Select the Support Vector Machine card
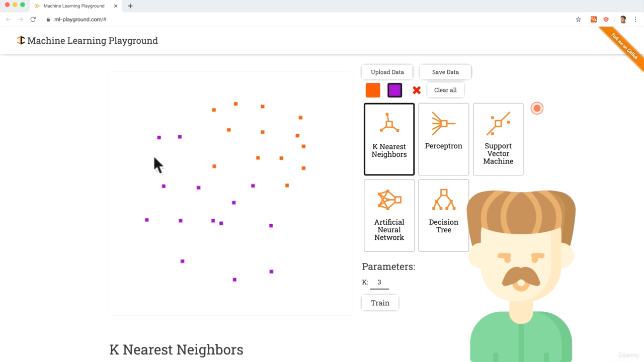The height and width of the screenshot is (362, 644). coord(498,139)
